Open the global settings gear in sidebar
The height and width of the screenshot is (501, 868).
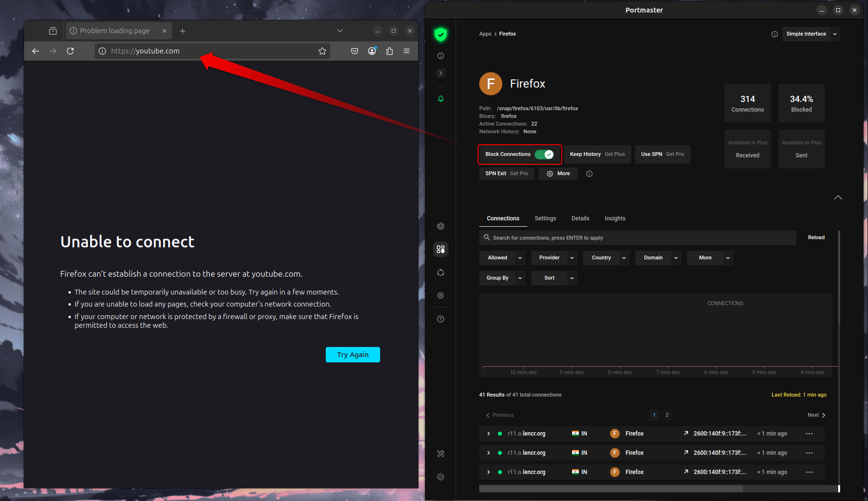click(440, 295)
